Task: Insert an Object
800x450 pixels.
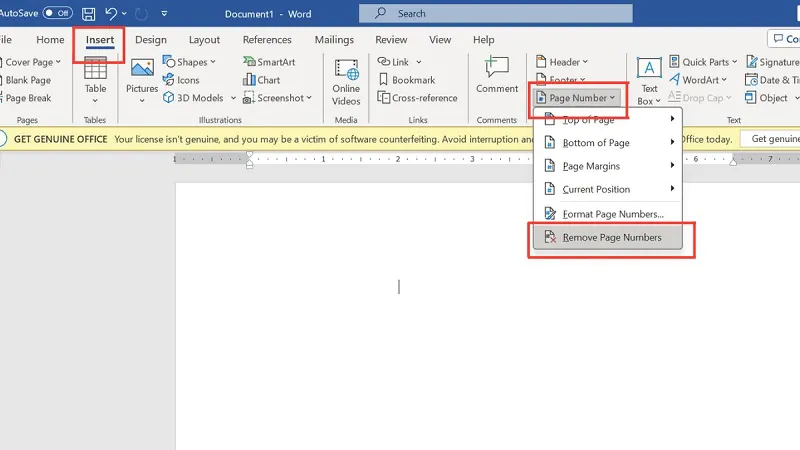Action: pyautogui.click(x=772, y=98)
